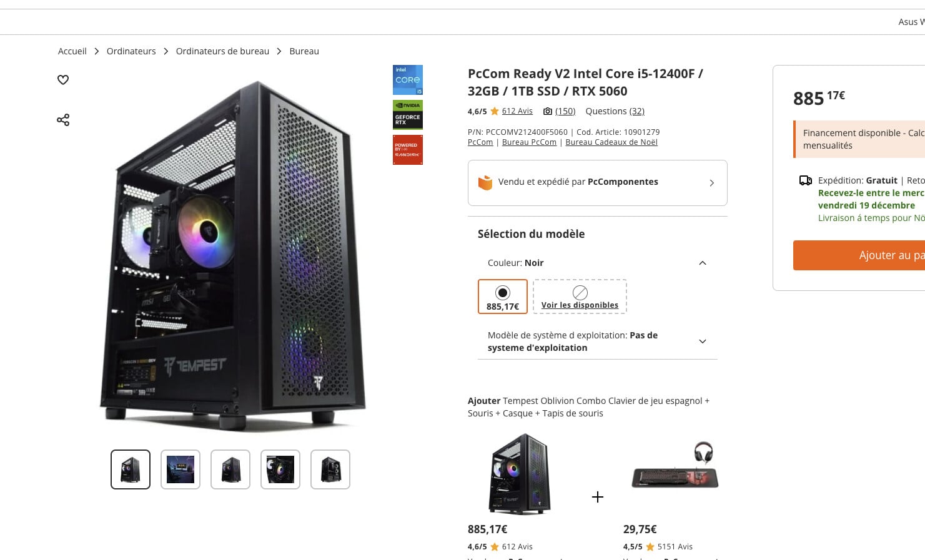Open the 612 Avis reviews link

(x=517, y=111)
